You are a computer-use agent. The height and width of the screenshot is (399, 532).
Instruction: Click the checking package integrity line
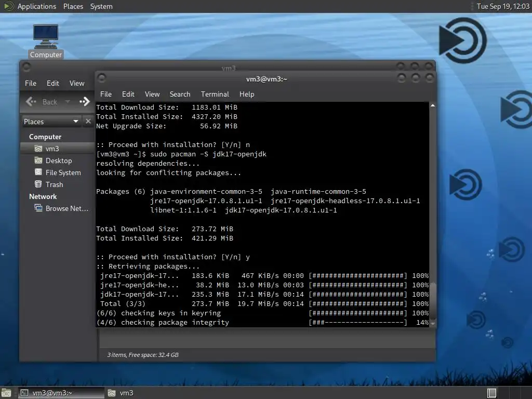click(262, 322)
